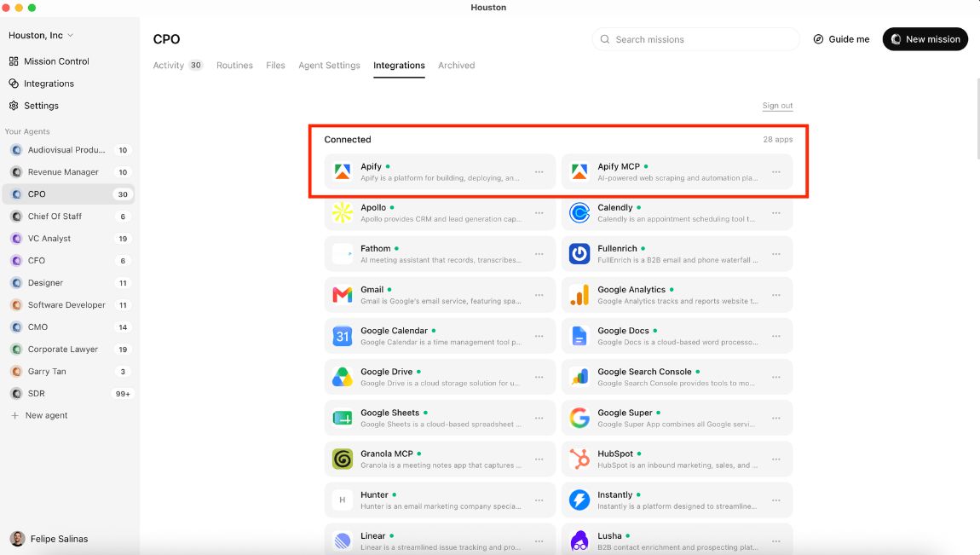Select the Corporate Lawyer agent
This screenshot has width=980, height=555.
[x=69, y=350]
